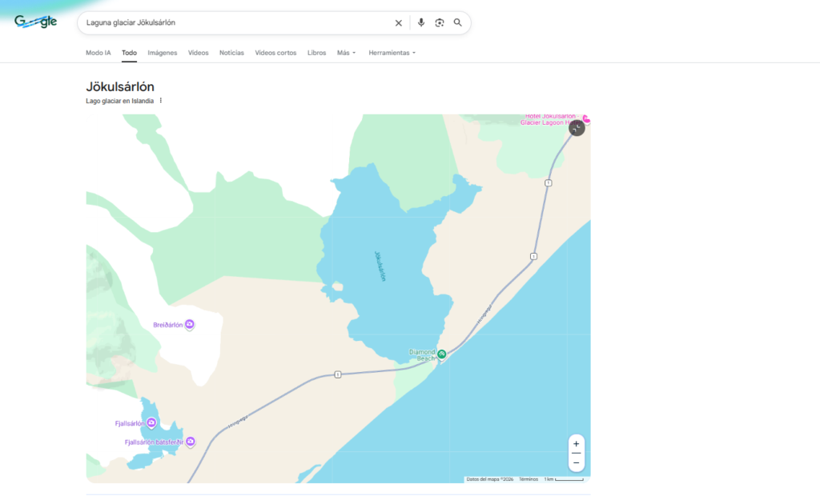This screenshot has height=504, width=820.
Task: Zoom in on the map
Action: [576, 443]
